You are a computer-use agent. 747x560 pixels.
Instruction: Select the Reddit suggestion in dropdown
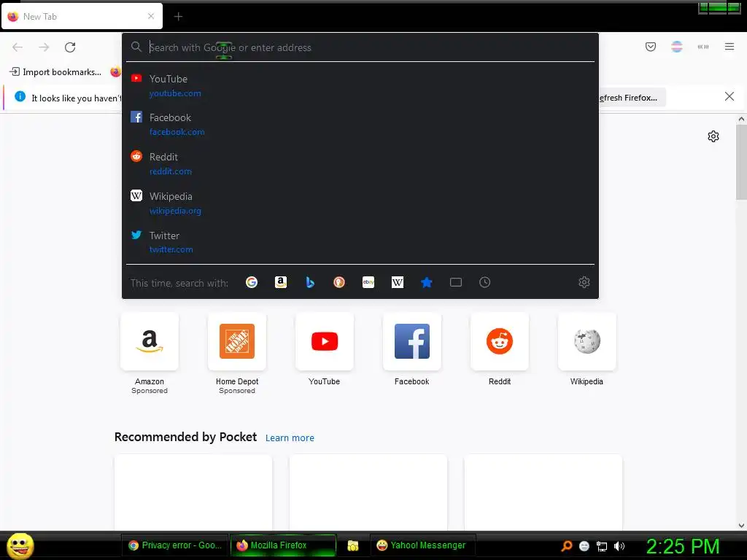[360, 164]
